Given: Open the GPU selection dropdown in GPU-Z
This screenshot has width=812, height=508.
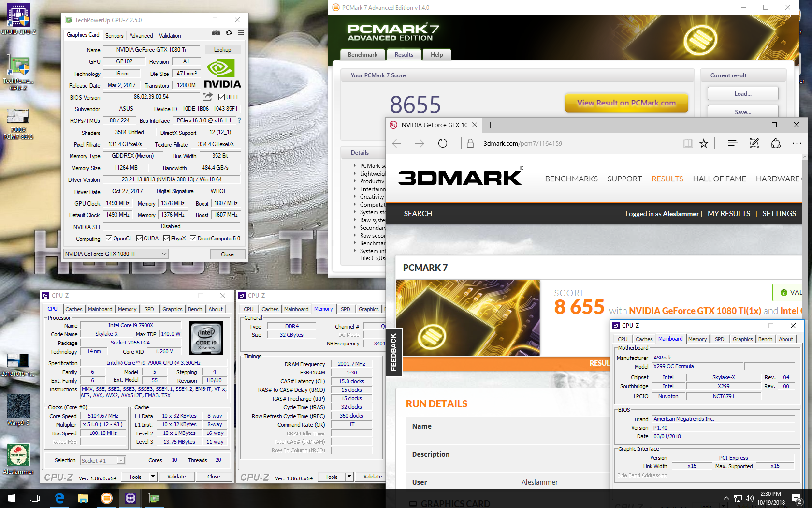Looking at the screenshot, I should tap(116, 254).
